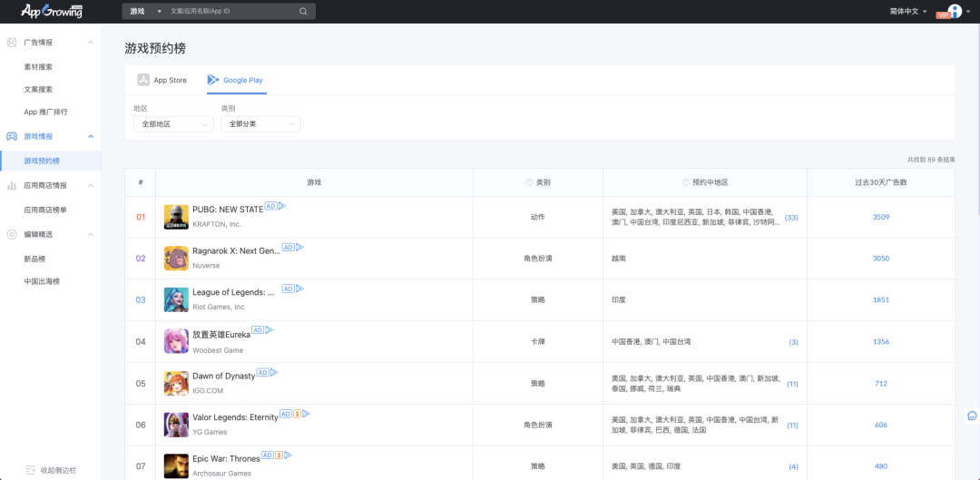Click Google Play icon beside PUBG: NEW STATE
The height and width of the screenshot is (480, 980).
click(282, 206)
